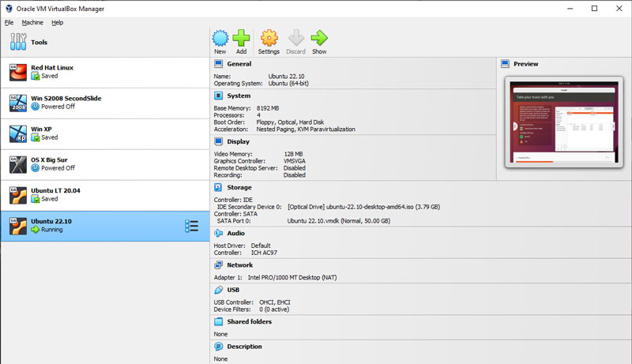The image size is (632, 364).
Task: Open the Audio settings heading link
Action: pyautogui.click(x=235, y=233)
